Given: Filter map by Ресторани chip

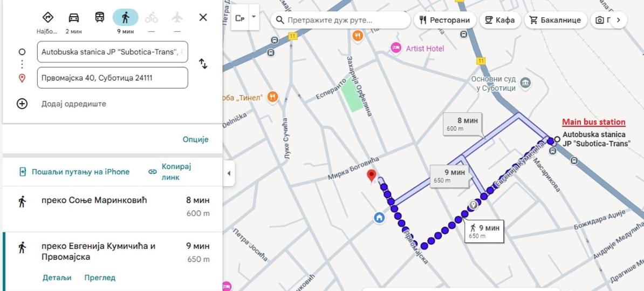Looking at the screenshot, I should [445, 20].
